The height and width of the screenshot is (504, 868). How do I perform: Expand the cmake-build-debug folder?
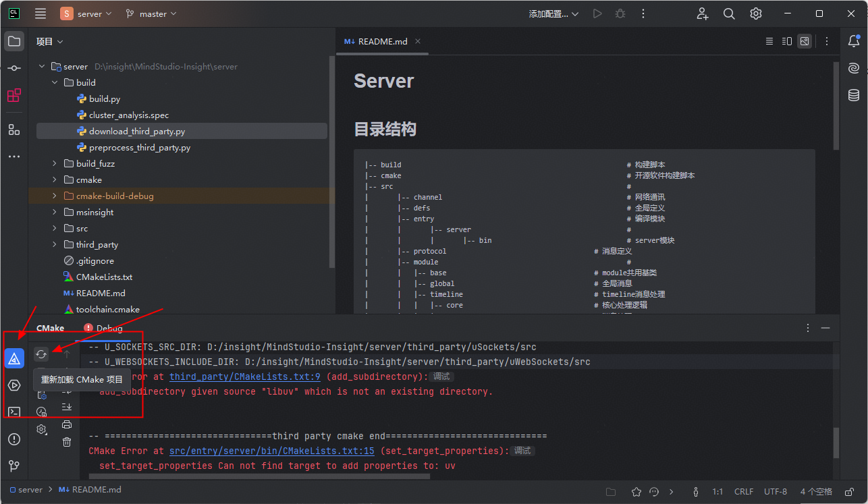click(55, 196)
